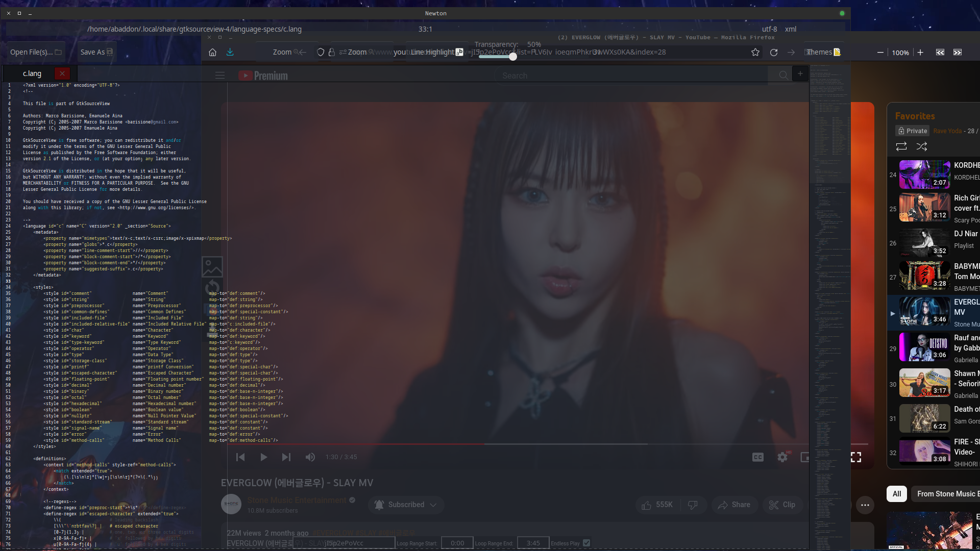
Task: Dislike the video thumbs down
Action: 693,505
